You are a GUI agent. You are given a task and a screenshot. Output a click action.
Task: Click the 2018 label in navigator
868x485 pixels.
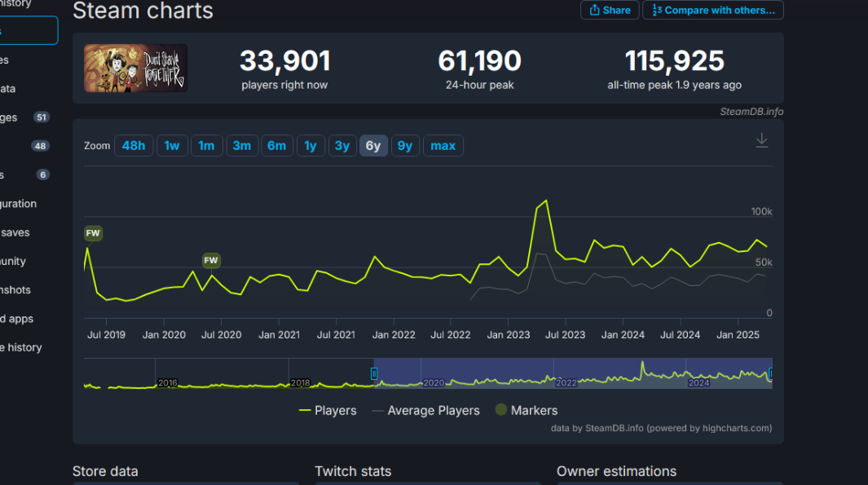pos(300,383)
